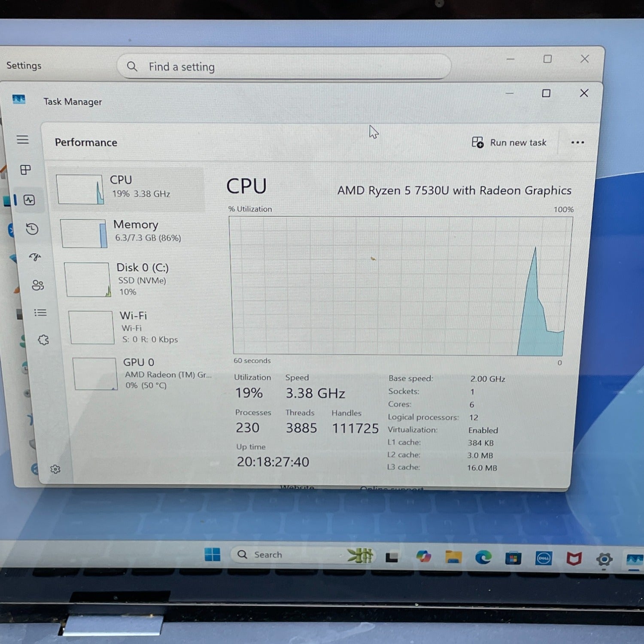Viewport: 644px width, 644px height.
Task: Open Task View on the taskbar
Action: [392, 557]
